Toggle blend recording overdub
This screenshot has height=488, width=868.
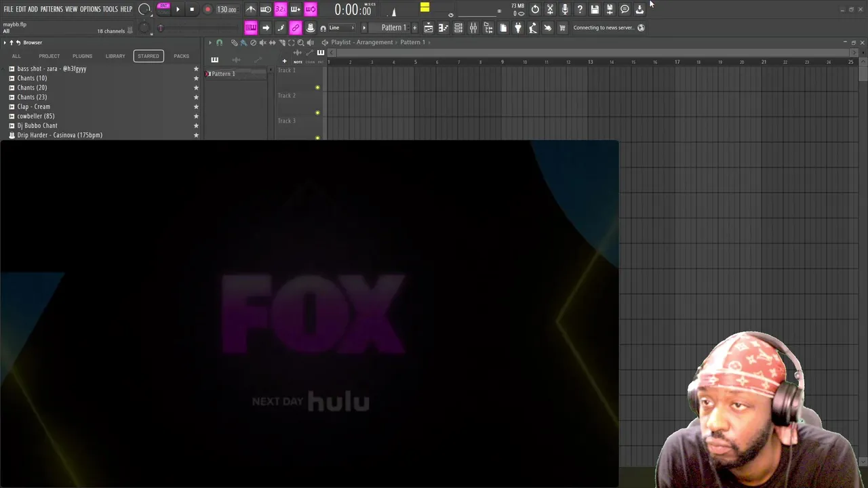[x=295, y=9]
